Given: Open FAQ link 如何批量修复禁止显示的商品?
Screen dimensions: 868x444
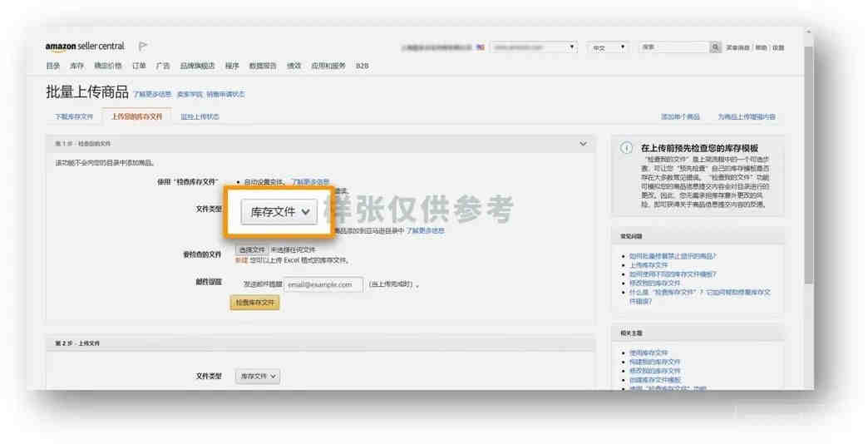Looking at the screenshot, I should point(673,256).
